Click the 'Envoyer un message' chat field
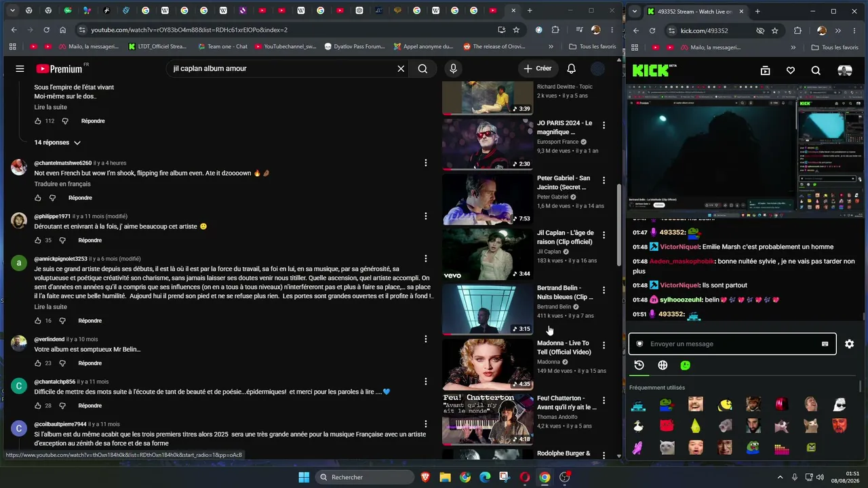The image size is (868, 488). point(732,344)
